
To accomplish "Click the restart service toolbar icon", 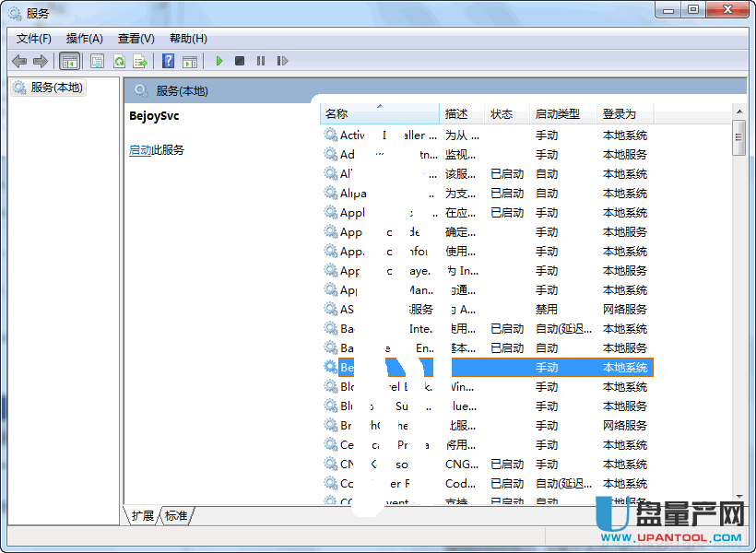I will (x=284, y=61).
